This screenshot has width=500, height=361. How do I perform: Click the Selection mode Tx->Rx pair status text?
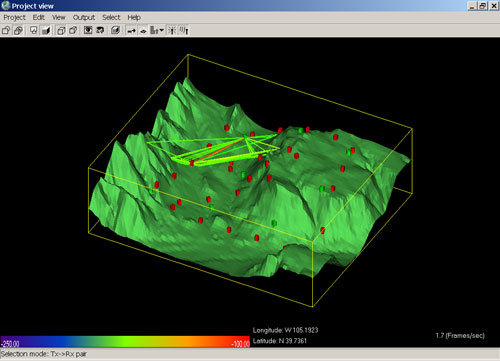click(x=44, y=354)
